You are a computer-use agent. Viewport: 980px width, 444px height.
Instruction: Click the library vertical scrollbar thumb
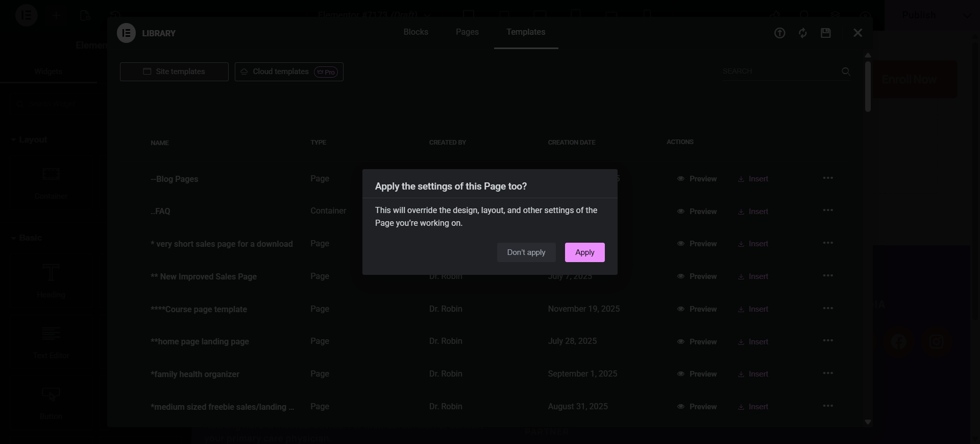(868, 86)
